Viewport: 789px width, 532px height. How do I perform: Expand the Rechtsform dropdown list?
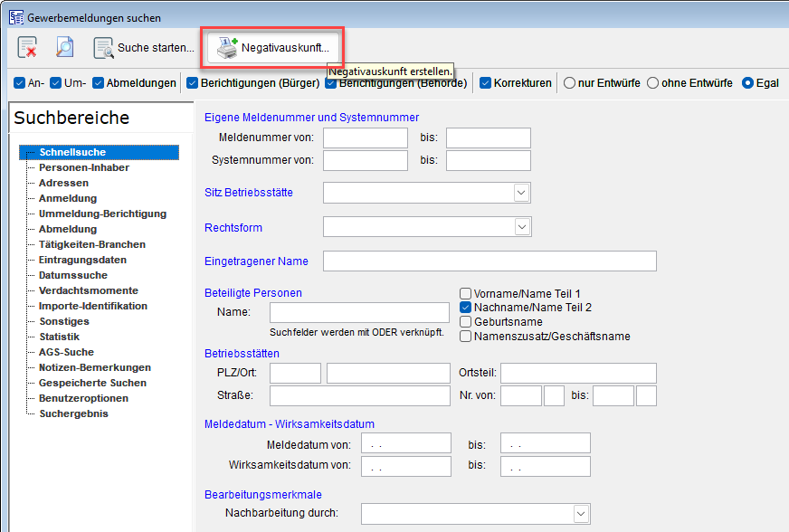pyautogui.click(x=521, y=227)
